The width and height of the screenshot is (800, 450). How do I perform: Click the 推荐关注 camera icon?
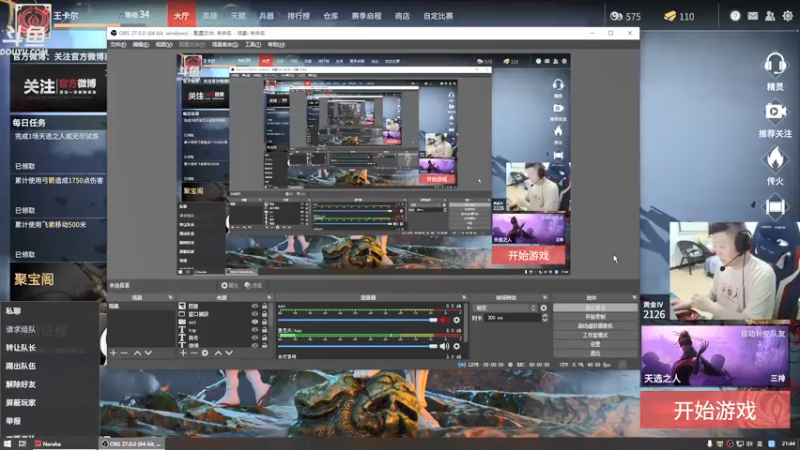[x=774, y=112]
